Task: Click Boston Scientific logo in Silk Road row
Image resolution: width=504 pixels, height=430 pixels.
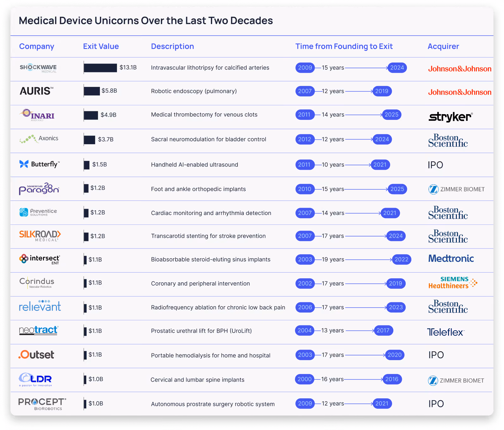Action: 448,236
